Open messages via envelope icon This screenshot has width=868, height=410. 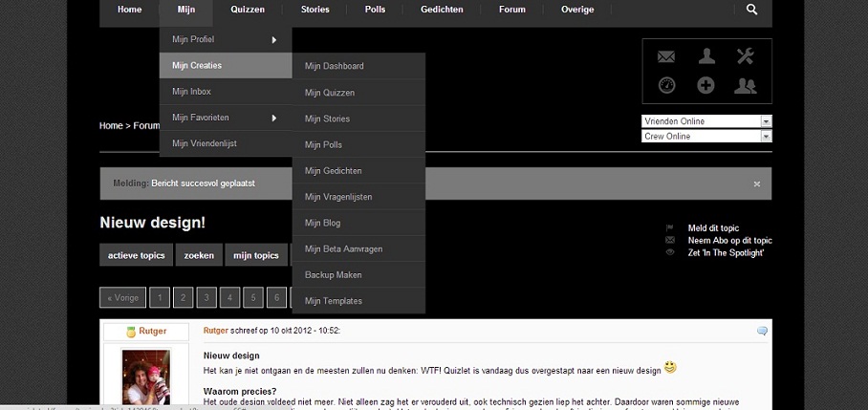tap(666, 56)
